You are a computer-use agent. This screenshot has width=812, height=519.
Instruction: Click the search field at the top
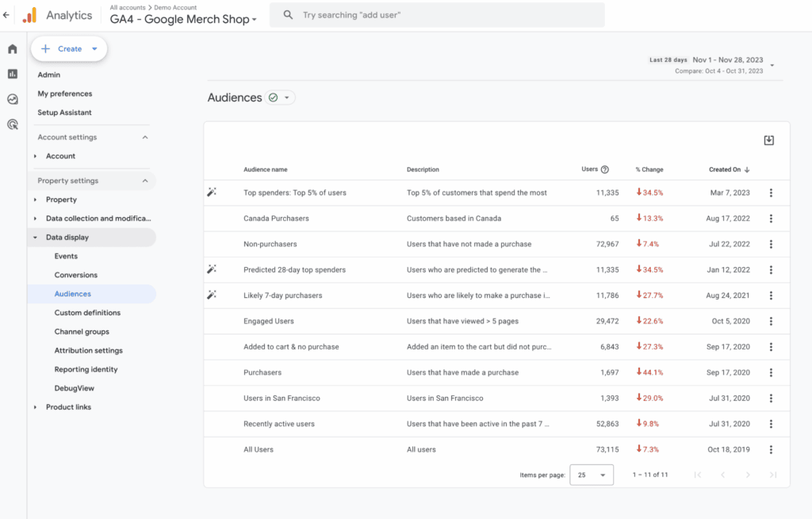click(x=444, y=15)
